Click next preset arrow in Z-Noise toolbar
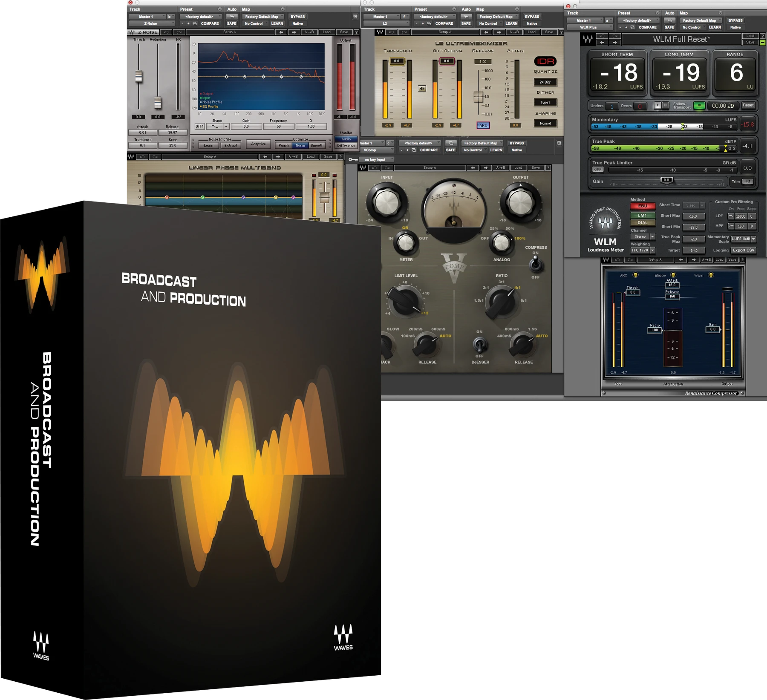Screen dimensions: 767x700 coord(294,32)
